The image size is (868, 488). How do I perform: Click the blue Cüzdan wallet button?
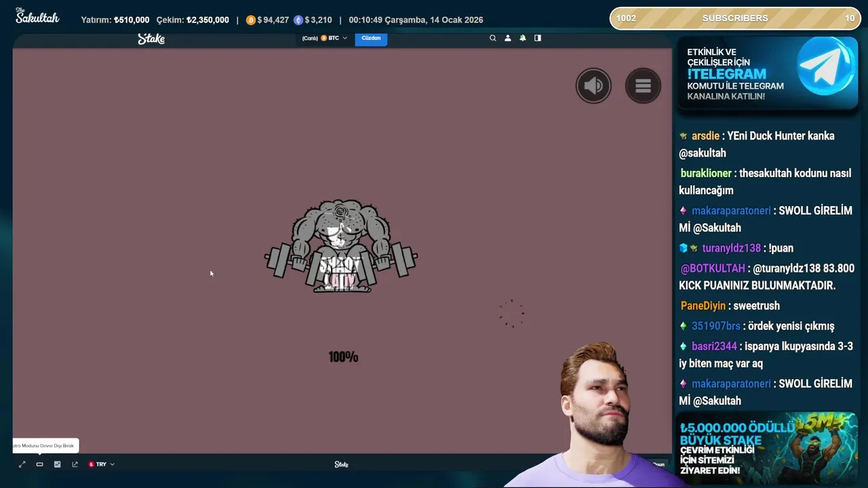pos(371,38)
